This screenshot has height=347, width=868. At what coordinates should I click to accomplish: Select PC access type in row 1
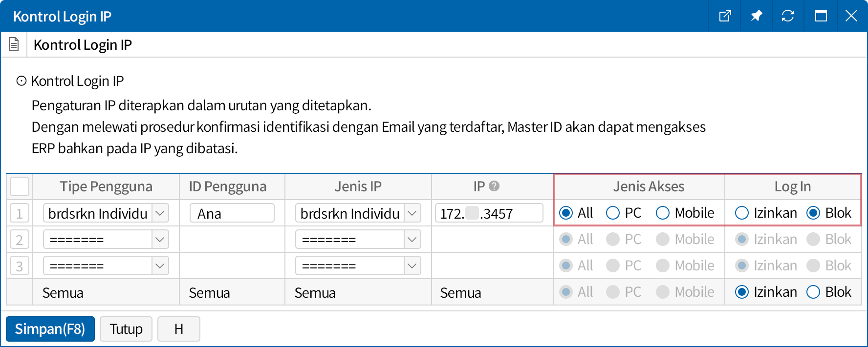coord(613,213)
